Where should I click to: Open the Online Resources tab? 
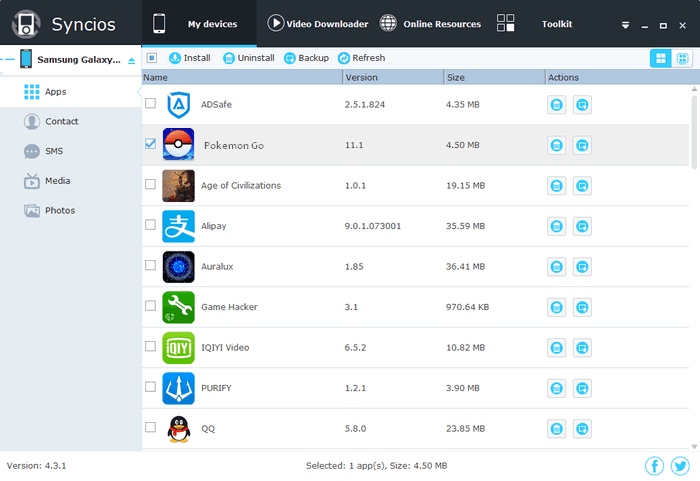pyautogui.click(x=430, y=24)
